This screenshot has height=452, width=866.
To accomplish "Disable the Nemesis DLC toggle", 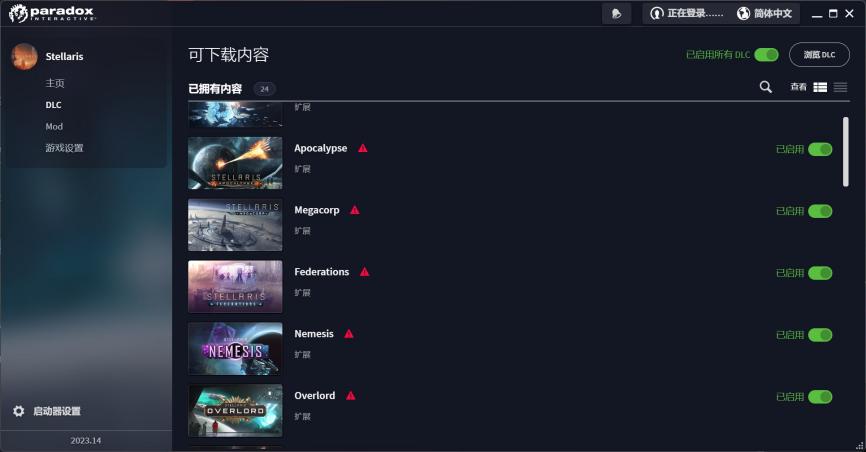I will [x=820, y=335].
